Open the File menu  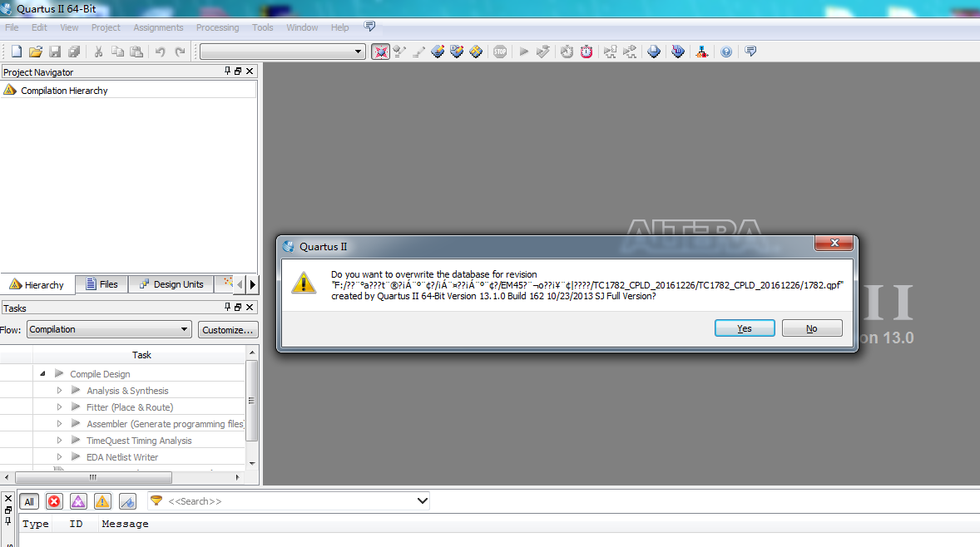(x=12, y=27)
